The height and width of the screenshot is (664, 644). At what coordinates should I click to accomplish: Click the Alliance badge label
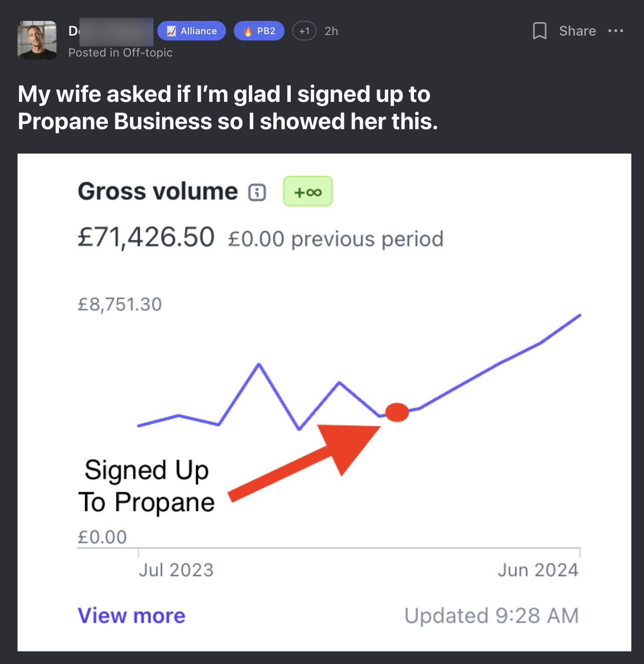(x=198, y=31)
